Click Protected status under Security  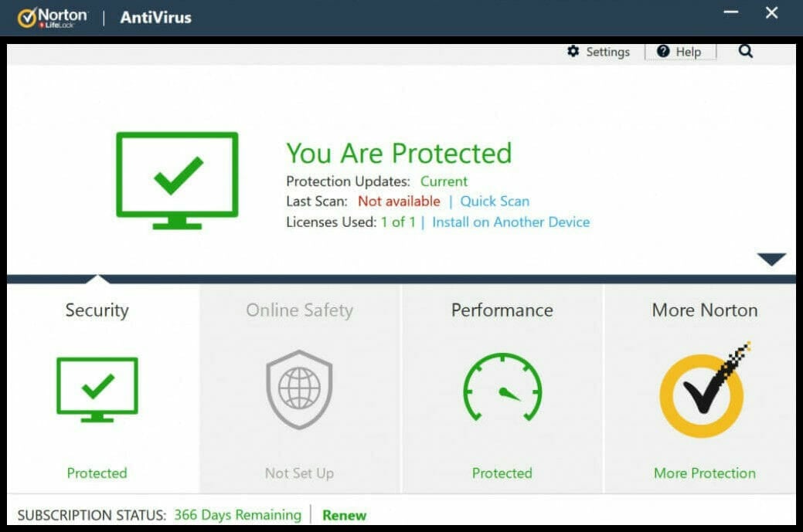[x=97, y=473]
